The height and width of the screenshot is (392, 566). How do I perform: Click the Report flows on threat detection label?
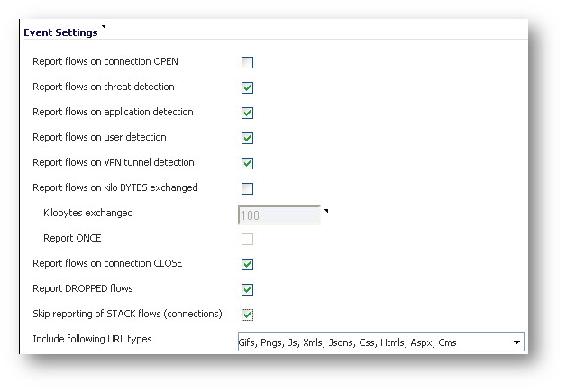(x=104, y=87)
